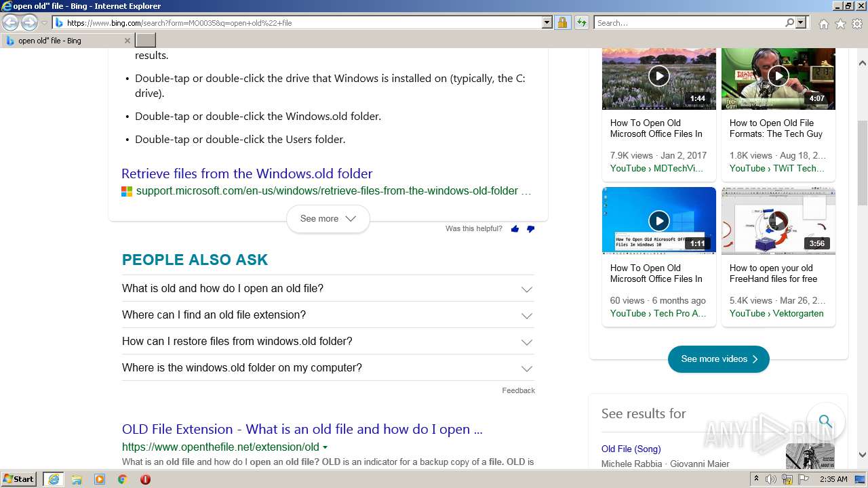Play the FreeHand files 3:56 video
The width and height of the screenshot is (868, 488).
(778, 221)
